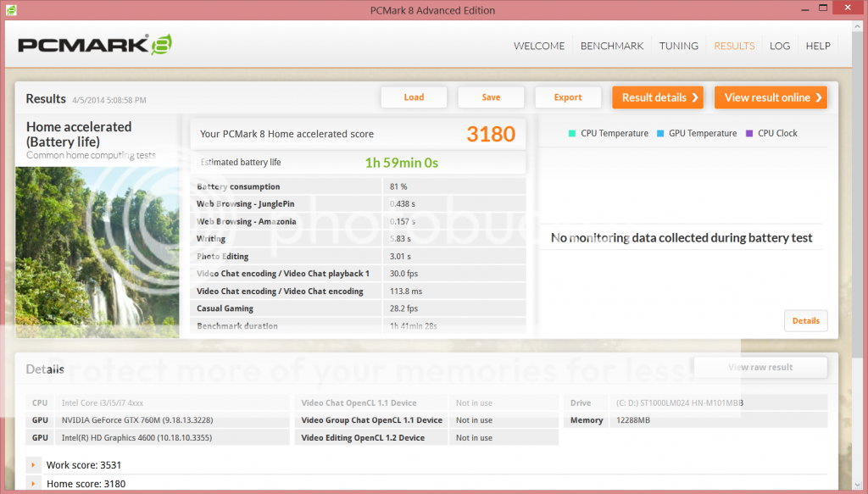Click the View raw result button
This screenshot has width=868, height=494.
(x=760, y=367)
